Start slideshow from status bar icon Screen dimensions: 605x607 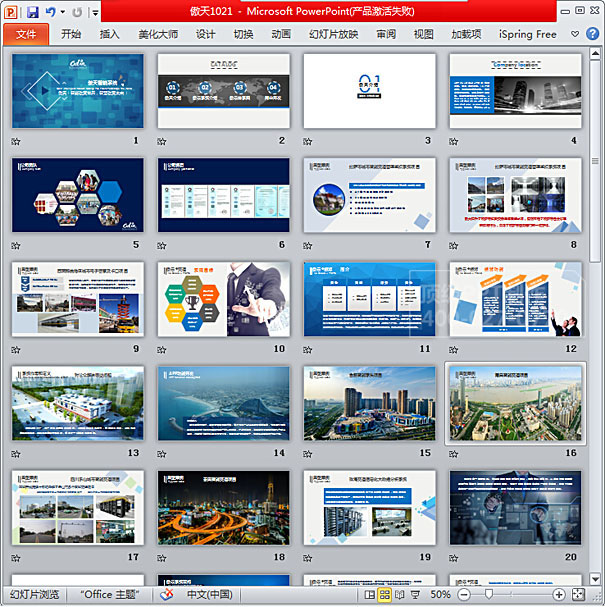(414, 595)
